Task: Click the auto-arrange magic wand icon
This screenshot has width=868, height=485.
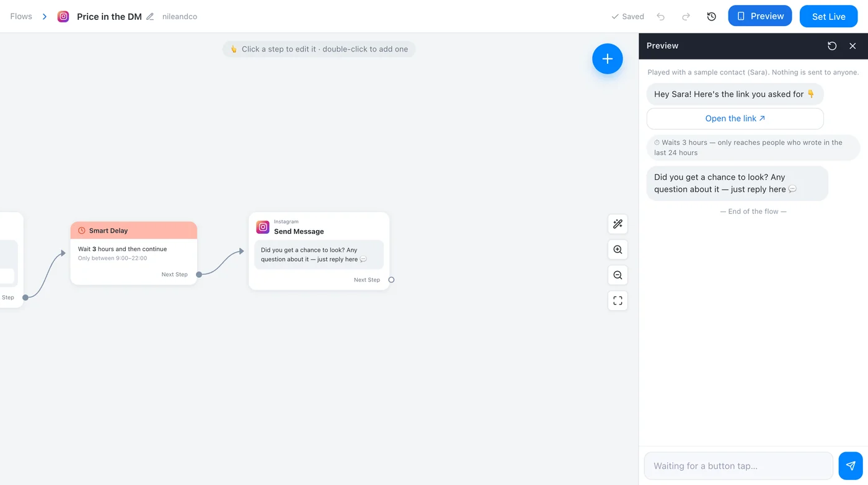Action: point(618,224)
